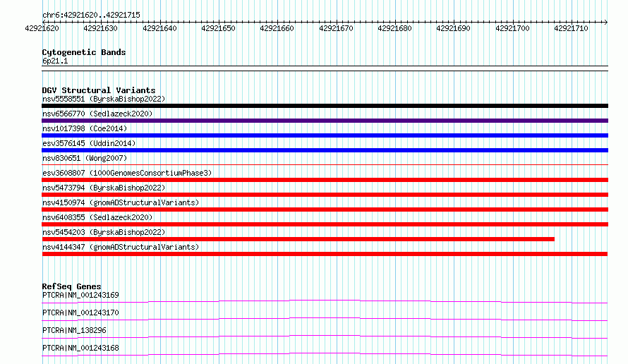The width and height of the screenshot is (628, 364).
Task: Click the thin red nsv830651 variant line
Action: [325, 164]
